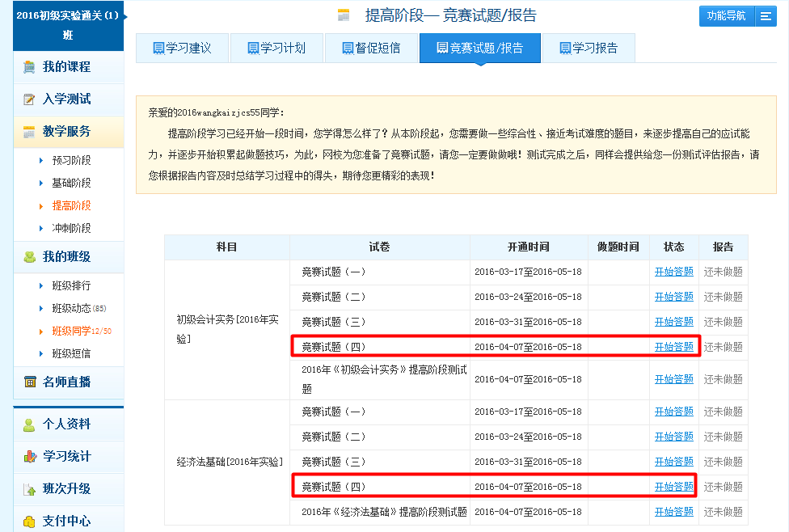Switch to the 学习报告 tab

point(589,49)
